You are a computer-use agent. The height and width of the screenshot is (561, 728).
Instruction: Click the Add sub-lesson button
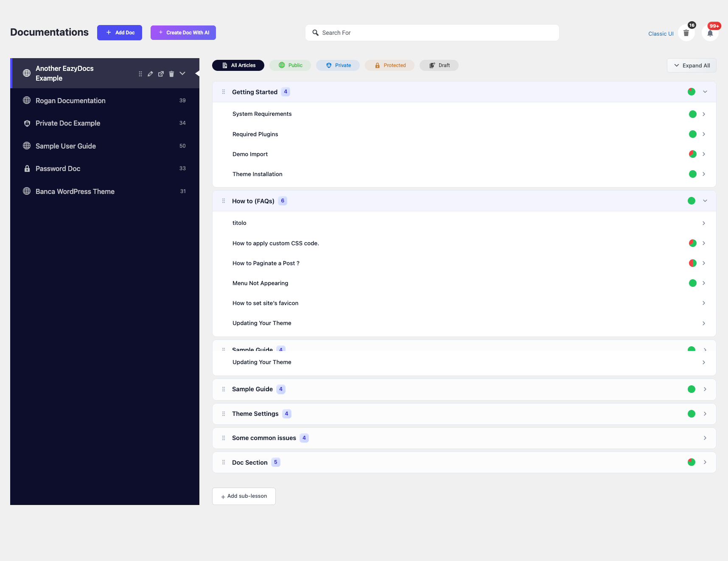(244, 496)
